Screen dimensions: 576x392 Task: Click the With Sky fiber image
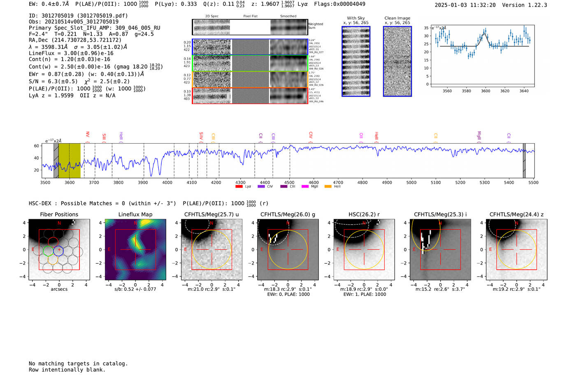pyautogui.click(x=356, y=61)
